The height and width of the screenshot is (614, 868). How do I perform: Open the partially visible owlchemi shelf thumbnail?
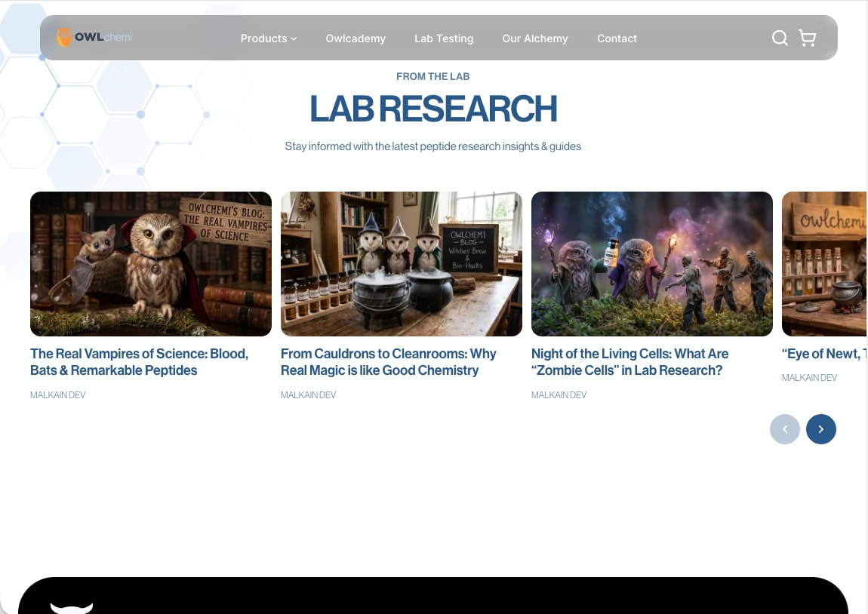coord(824,264)
